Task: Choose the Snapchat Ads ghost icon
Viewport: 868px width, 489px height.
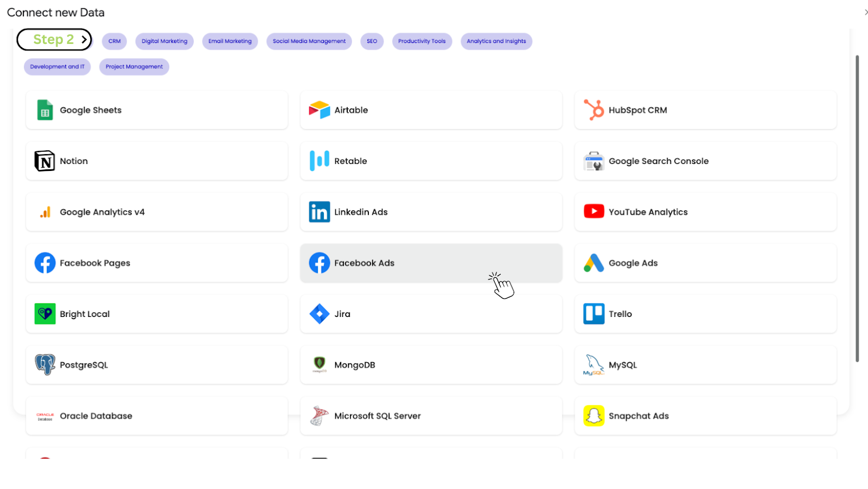Action: [594, 416]
